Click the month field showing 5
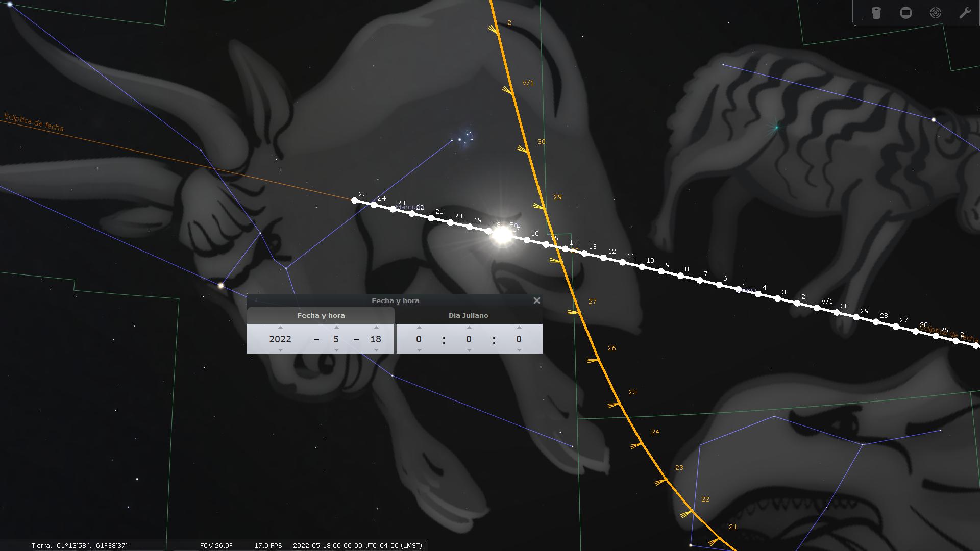The image size is (980, 551). click(336, 339)
